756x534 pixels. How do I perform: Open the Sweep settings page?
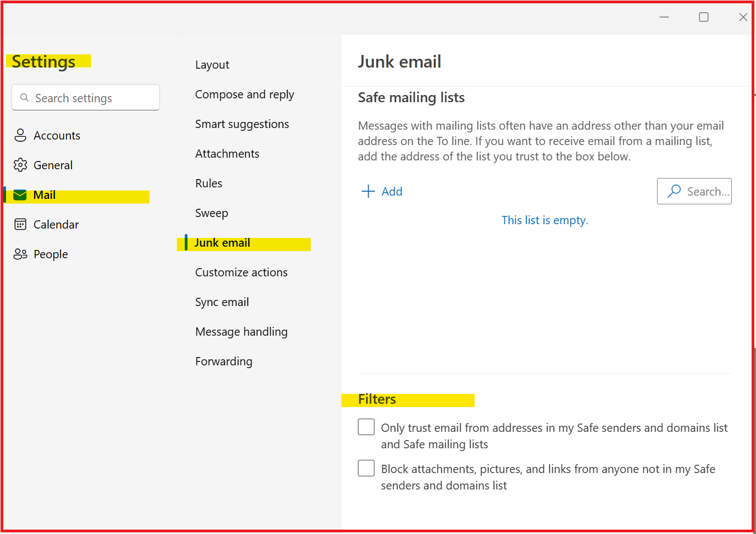pos(212,213)
